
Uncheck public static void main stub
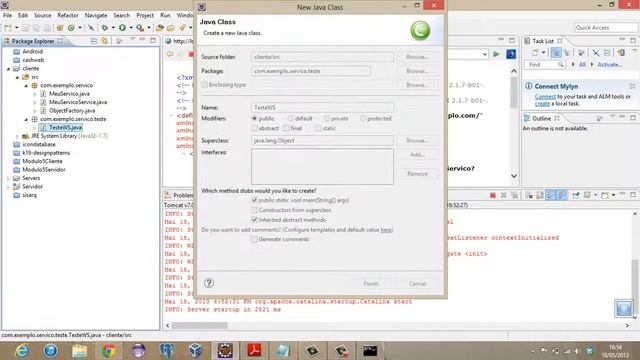[254, 200]
